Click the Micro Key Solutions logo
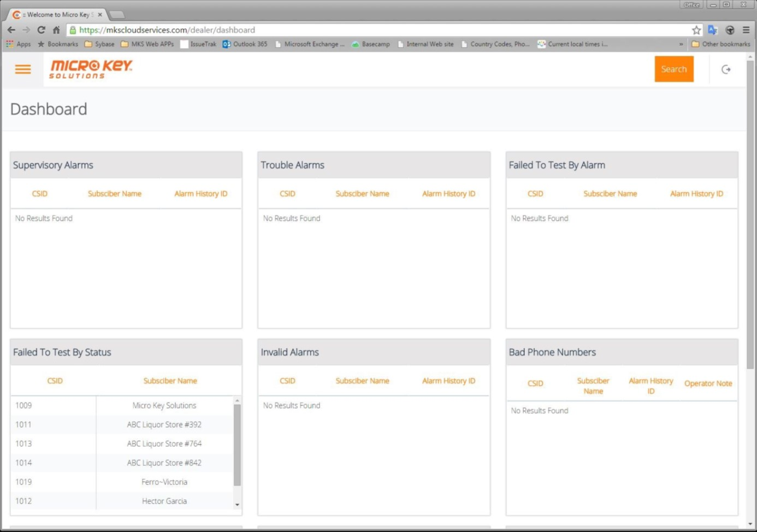Image resolution: width=757 pixels, height=532 pixels. 91,69
